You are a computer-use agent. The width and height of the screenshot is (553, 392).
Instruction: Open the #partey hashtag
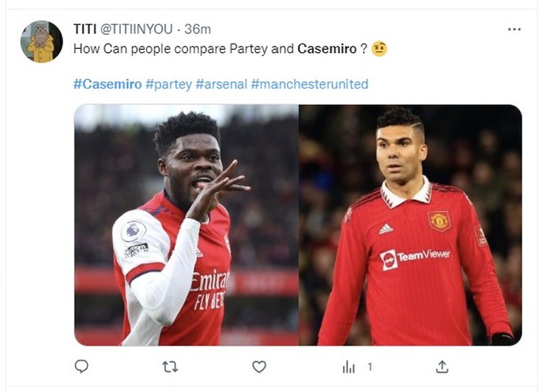click(168, 84)
